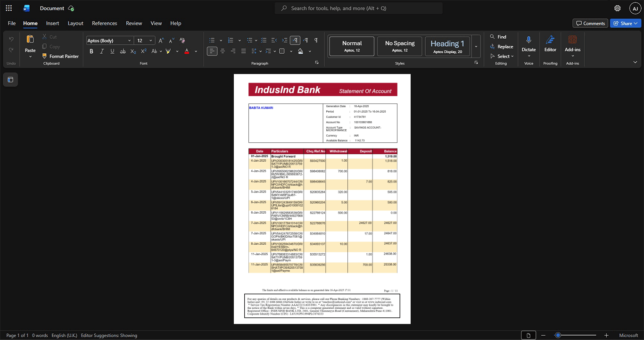This screenshot has height=340, width=644.
Task: Apply paragraph shading fill color
Action: pos(300,51)
